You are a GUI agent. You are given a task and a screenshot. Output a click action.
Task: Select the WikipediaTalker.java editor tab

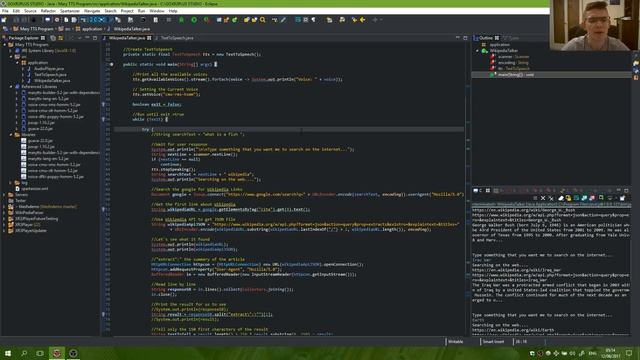127,38
